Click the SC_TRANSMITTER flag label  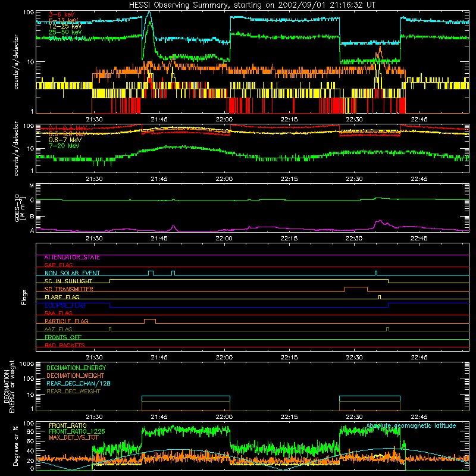(x=68, y=289)
